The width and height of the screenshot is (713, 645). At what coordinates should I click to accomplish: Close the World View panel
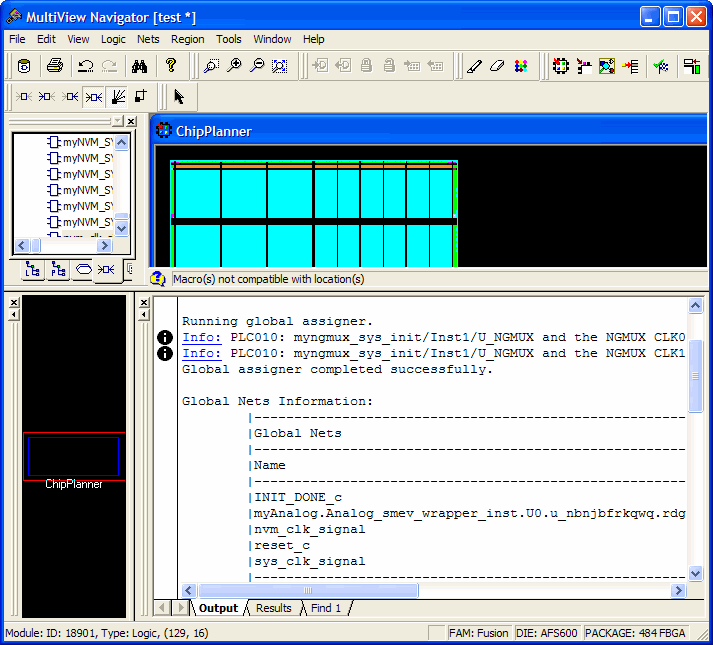tap(15, 302)
